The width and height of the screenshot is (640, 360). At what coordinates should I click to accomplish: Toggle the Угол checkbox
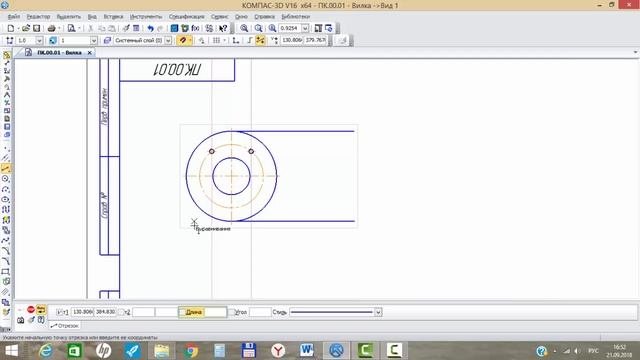[231, 312]
